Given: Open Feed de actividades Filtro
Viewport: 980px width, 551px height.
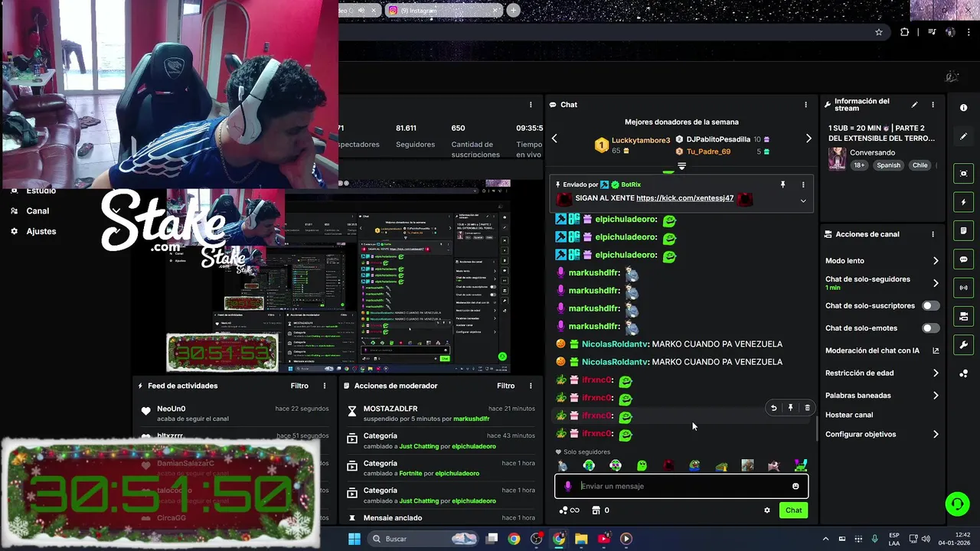Looking at the screenshot, I should click(299, 386).
